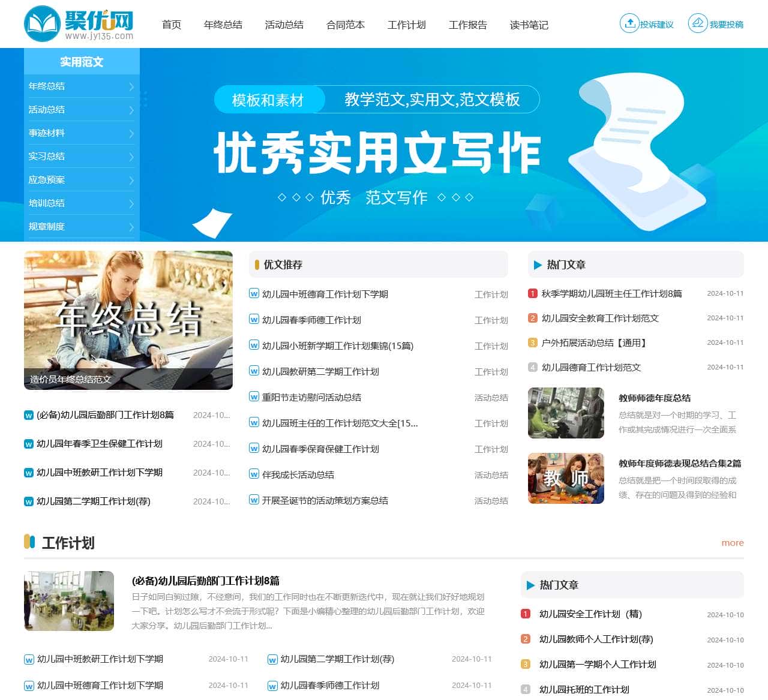Image resolution: width=768 pixels, height=700 pixels.
Task: Open 幼儿园中班教研工作计划下学期 under the featured photo
Action: pos(100,472)
